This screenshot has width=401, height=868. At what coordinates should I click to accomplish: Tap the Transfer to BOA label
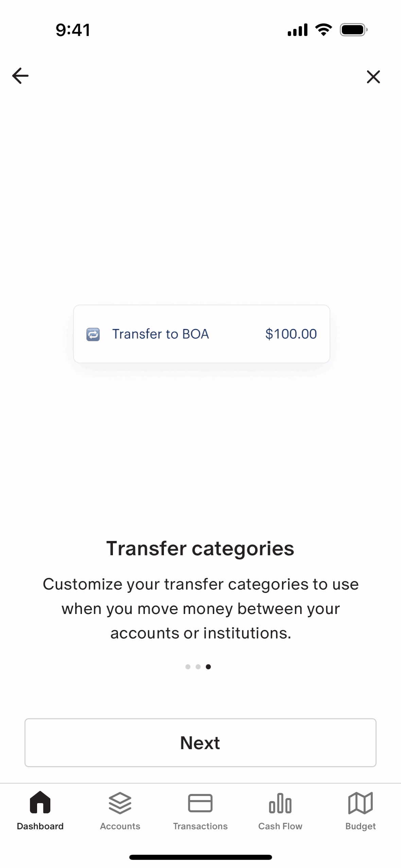click(x=160, y=334)
